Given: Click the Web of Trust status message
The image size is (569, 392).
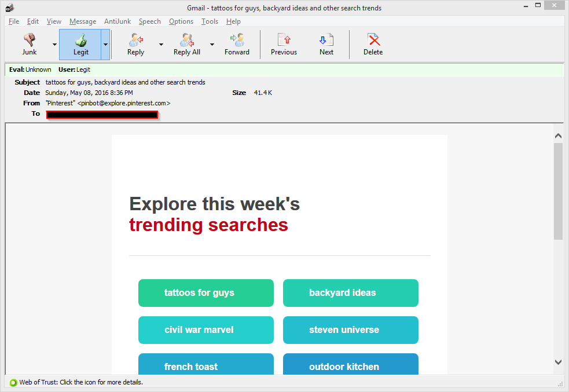Looking at the screenshot, I should [x=81, y=382].
